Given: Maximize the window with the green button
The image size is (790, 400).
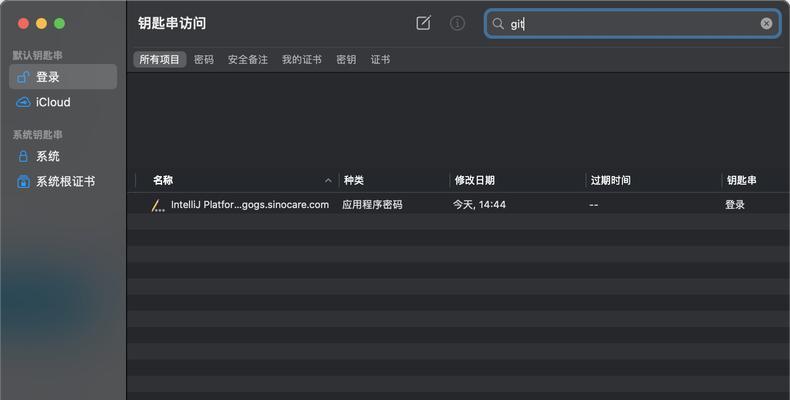Looking at the screenshot, I should pyautogui.click(x=59, y=23).
